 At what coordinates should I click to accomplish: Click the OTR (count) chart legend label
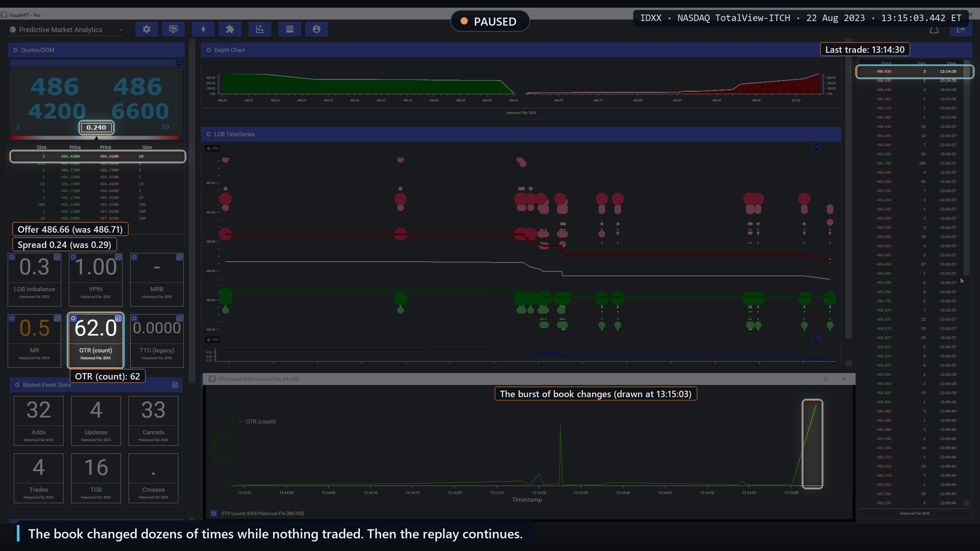click(260, 421)
